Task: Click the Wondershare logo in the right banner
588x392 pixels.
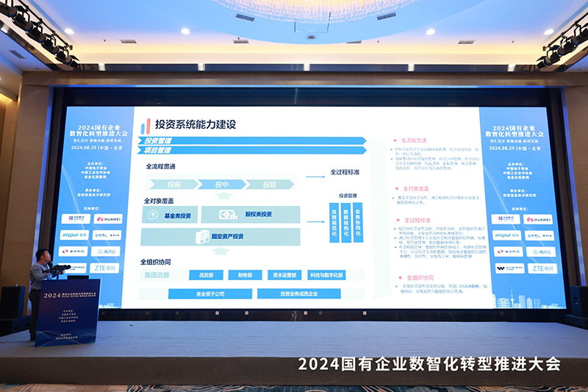Action: [x=509, y=268]
